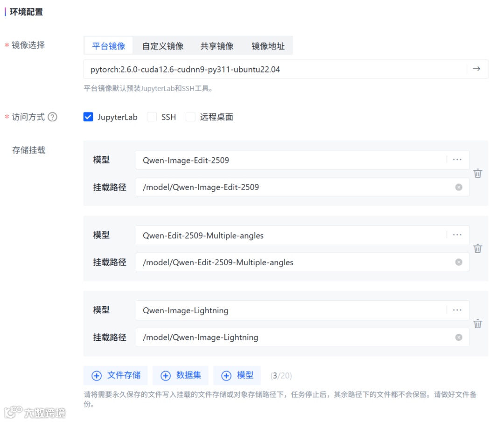
Task: Click the 存储挂载 label
Action: click(28, 150)
